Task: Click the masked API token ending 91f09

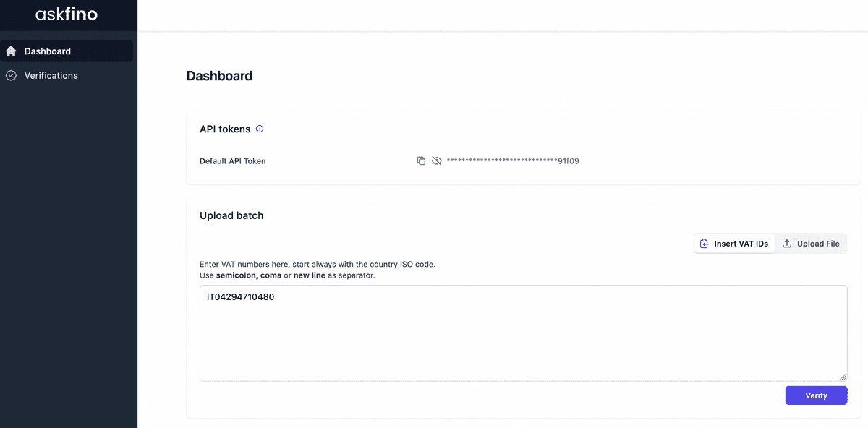Action: point(513,161)
